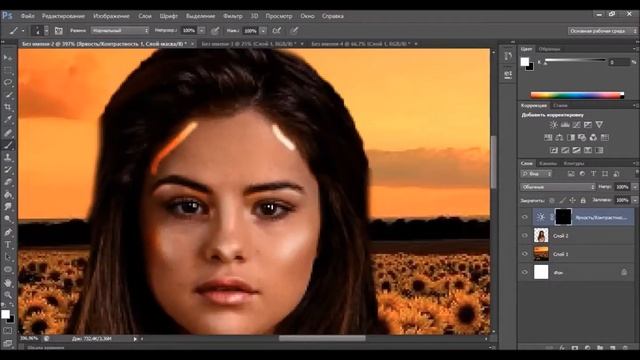Add a Black & White adjustment
Viewport: 640px width, 360px height.
click(571, 138)
